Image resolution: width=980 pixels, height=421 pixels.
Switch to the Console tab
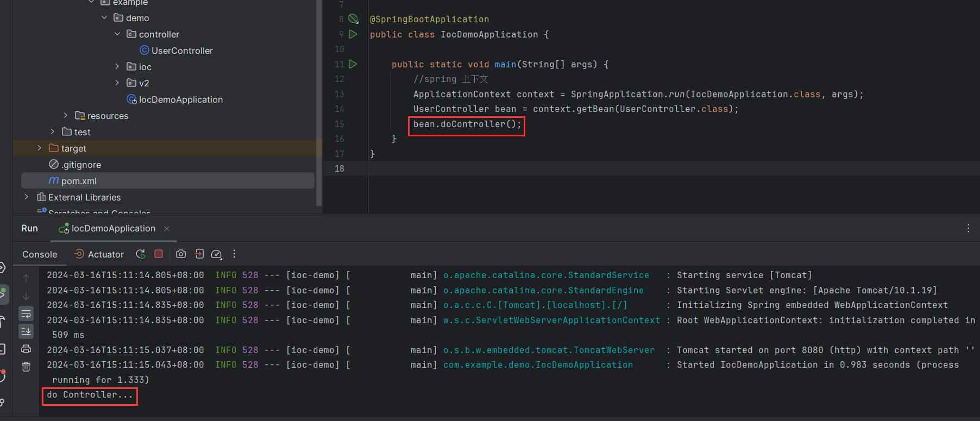pyautogui.click(x=40, y=254)
